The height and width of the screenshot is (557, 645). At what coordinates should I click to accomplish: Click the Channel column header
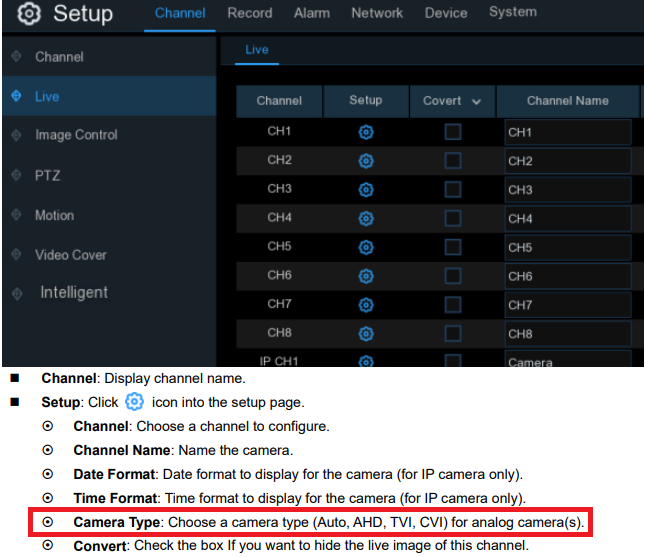[279, 101]
